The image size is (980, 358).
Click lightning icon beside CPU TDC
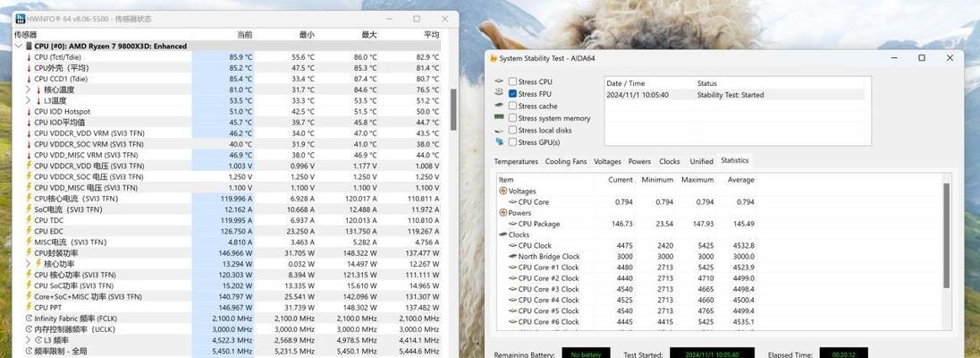(x=29, y=220)
